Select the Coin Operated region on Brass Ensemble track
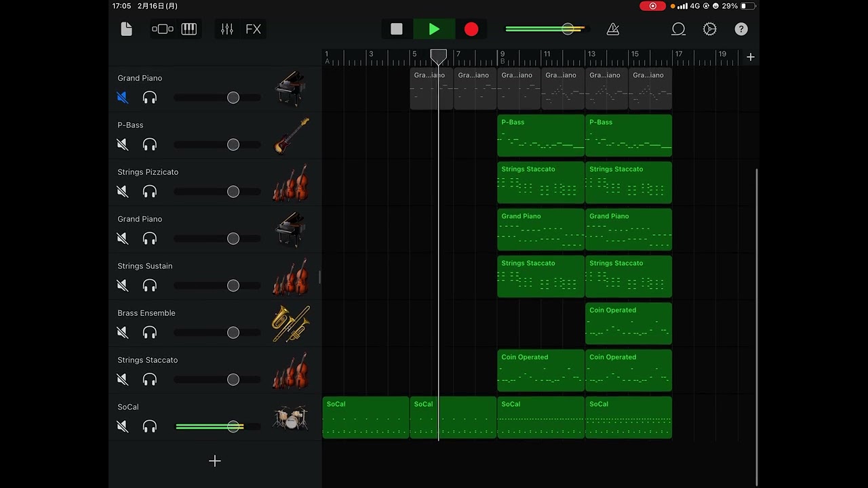The width and height of the screenshot is (868, 488). (x=629, y=323)
